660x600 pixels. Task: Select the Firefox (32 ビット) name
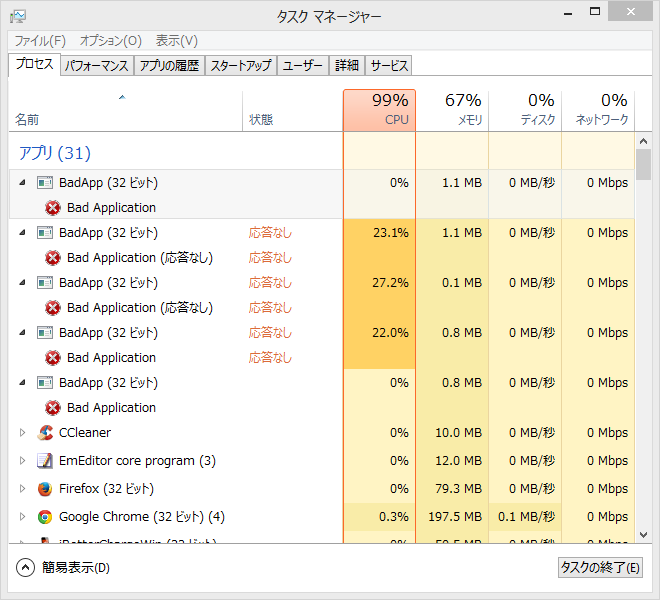[106, 489]
